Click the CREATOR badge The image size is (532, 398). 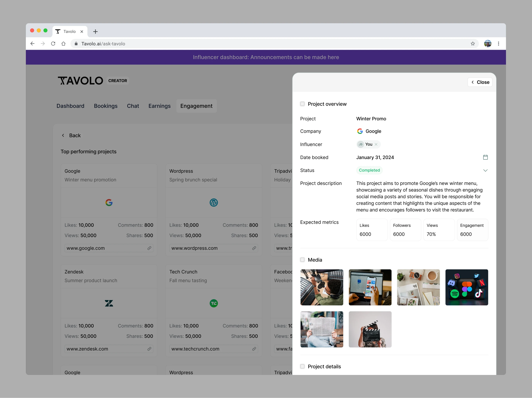click(x=118, y=81)
